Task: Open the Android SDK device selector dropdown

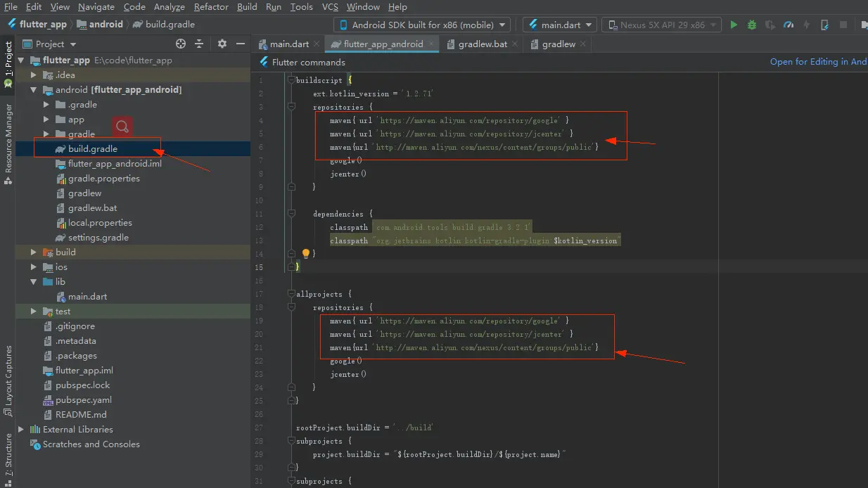Action: tap(423, 25)
